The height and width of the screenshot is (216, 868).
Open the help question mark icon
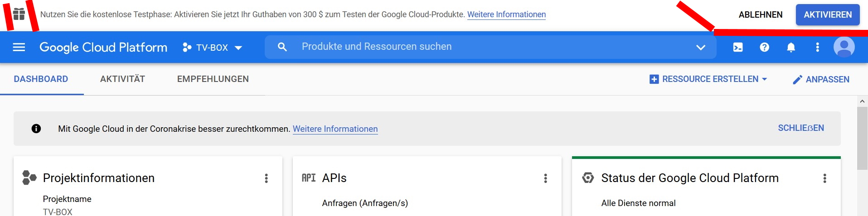(x=765, y=47)
